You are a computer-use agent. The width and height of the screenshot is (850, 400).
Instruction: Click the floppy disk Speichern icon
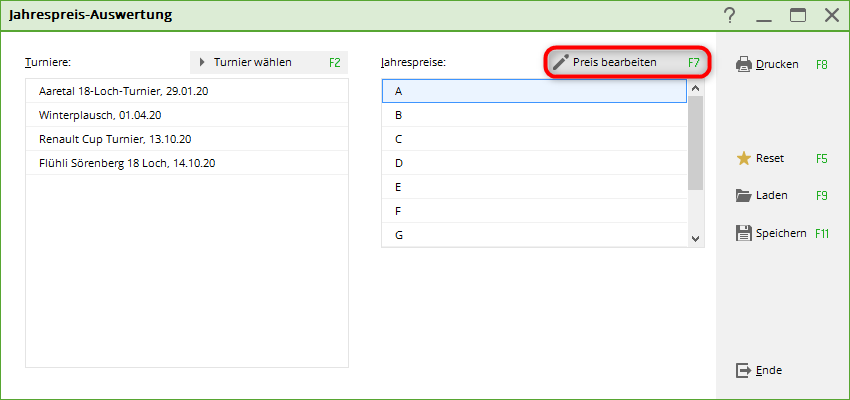tap(744, 233)
